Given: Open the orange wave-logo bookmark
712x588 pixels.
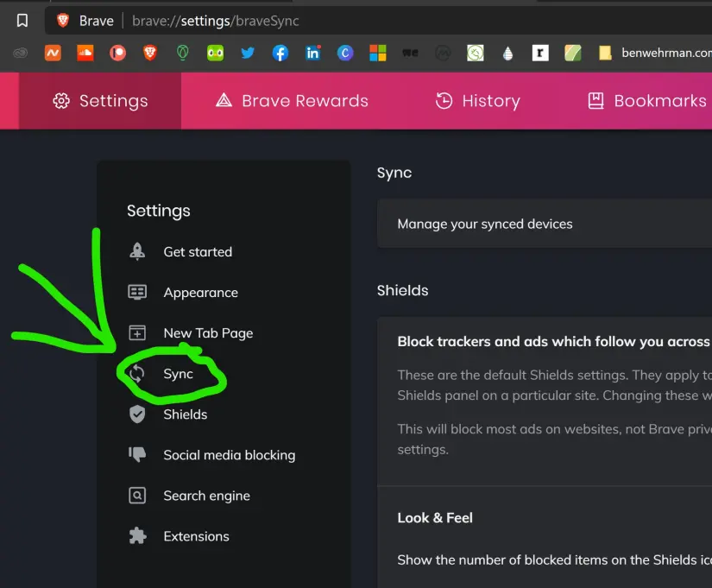Looking at the screenshot, I should 53,54.
